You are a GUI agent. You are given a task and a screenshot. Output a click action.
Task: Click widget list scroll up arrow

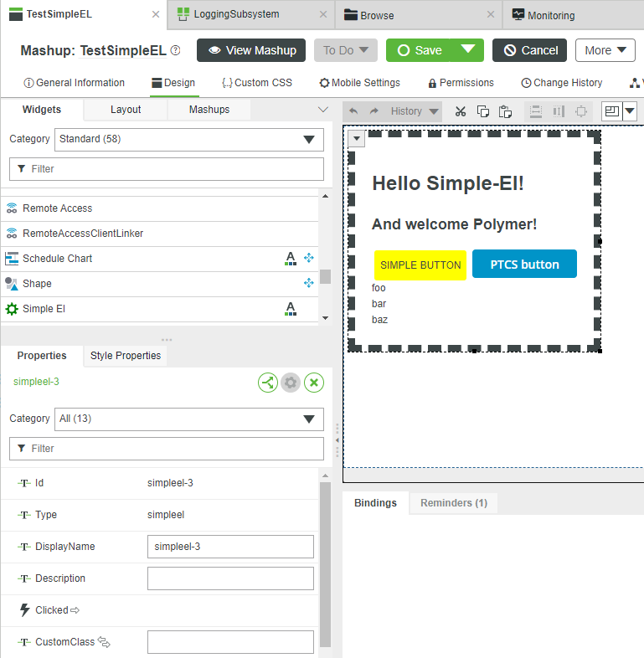coord(326,196)
